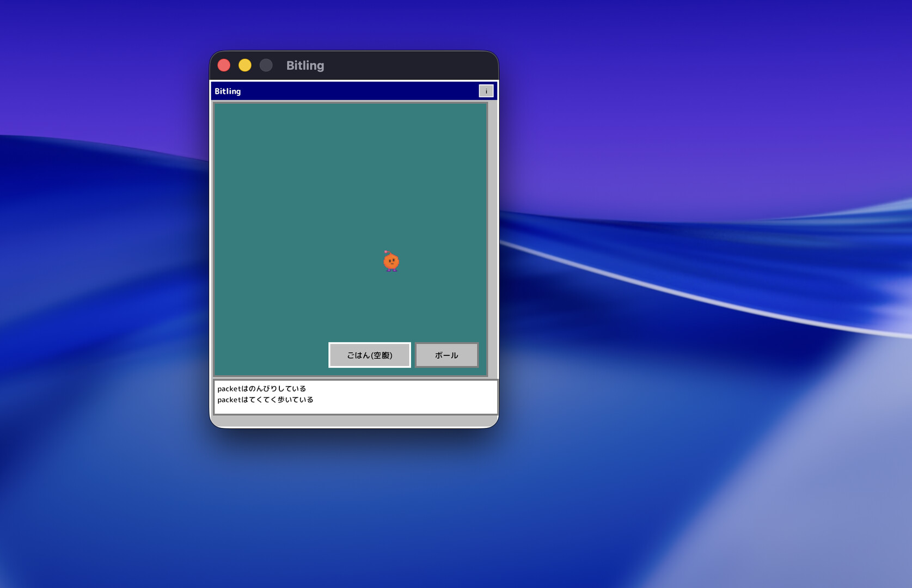Feed packet with the ごはん(空腹) button
The width and height of the screenshot is (912, 588).
pyautogui.click(x=370, y=355)
